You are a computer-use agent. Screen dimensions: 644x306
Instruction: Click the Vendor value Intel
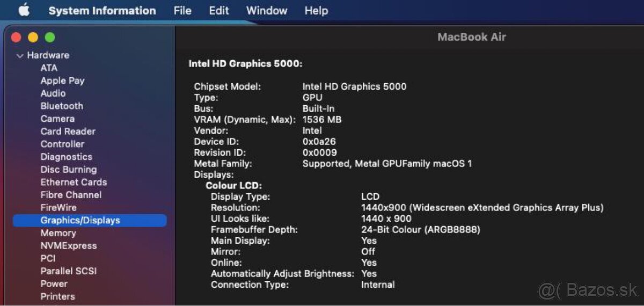(x=312, y=130)
